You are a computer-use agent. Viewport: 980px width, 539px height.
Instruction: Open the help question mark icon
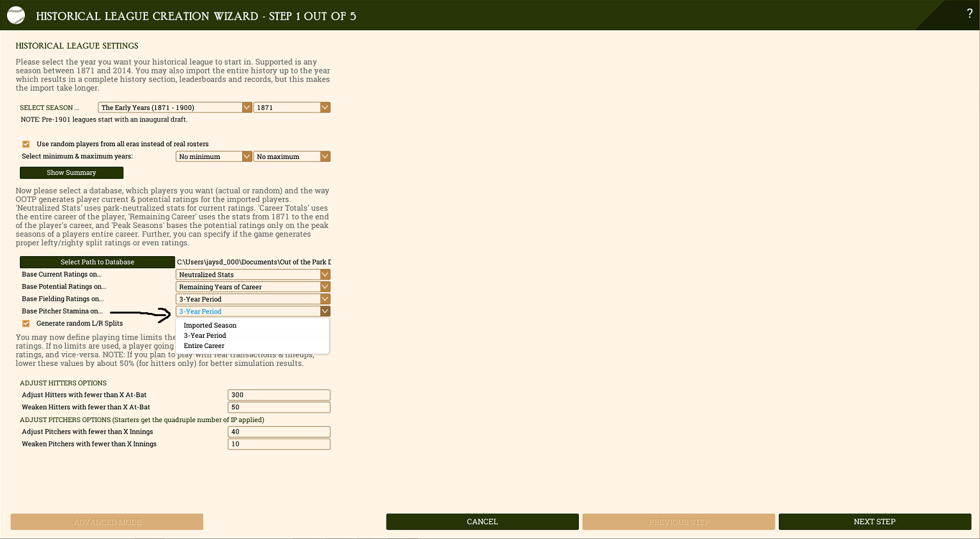tap(970, 12)
